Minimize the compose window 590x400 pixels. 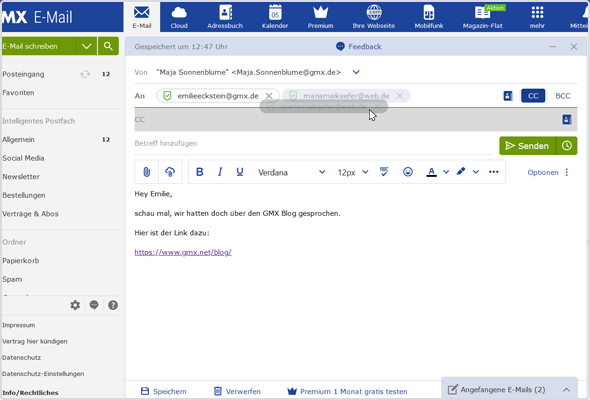(x=553, y=47)
